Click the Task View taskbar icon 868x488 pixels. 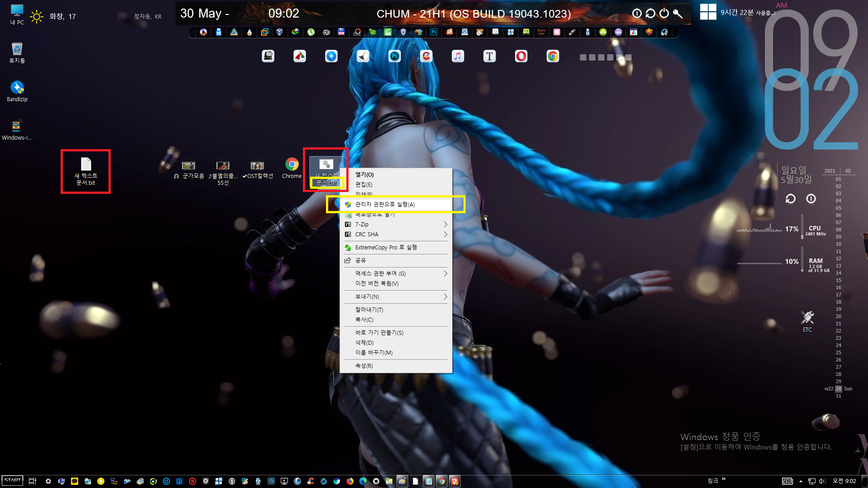click(x=33, y=481)
